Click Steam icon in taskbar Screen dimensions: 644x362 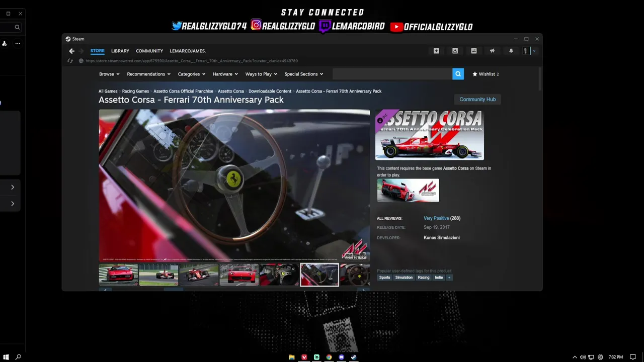(x=354, y=357)
